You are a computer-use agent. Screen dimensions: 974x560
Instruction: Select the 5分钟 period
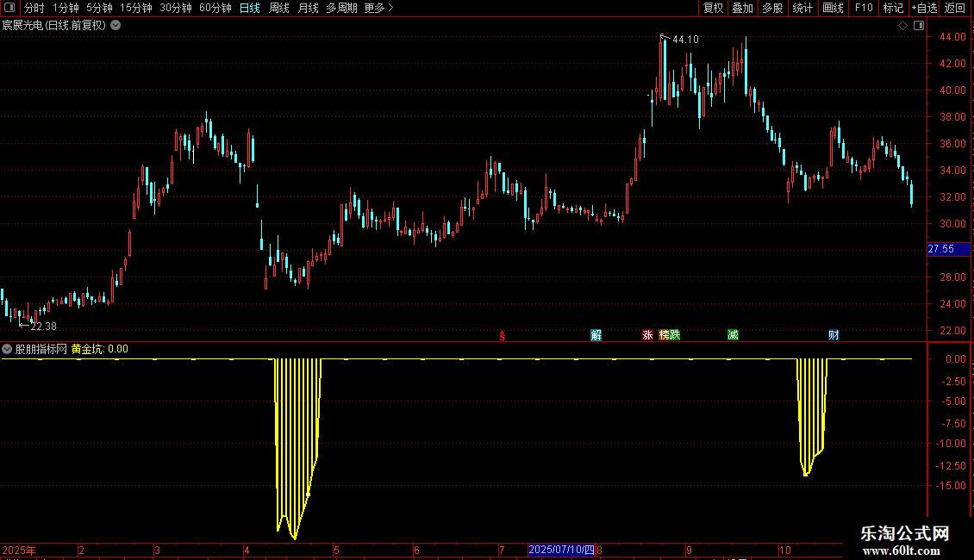99,8
